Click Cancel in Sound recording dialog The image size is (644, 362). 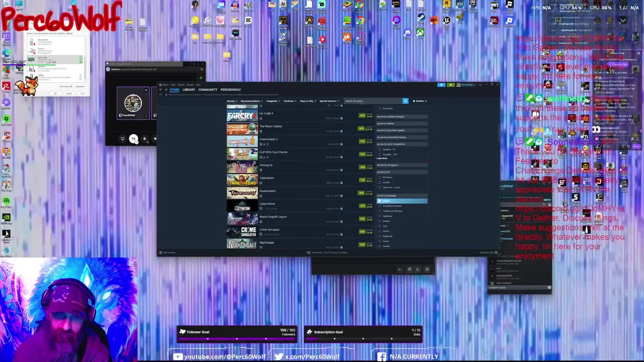(x=69, y=94)
